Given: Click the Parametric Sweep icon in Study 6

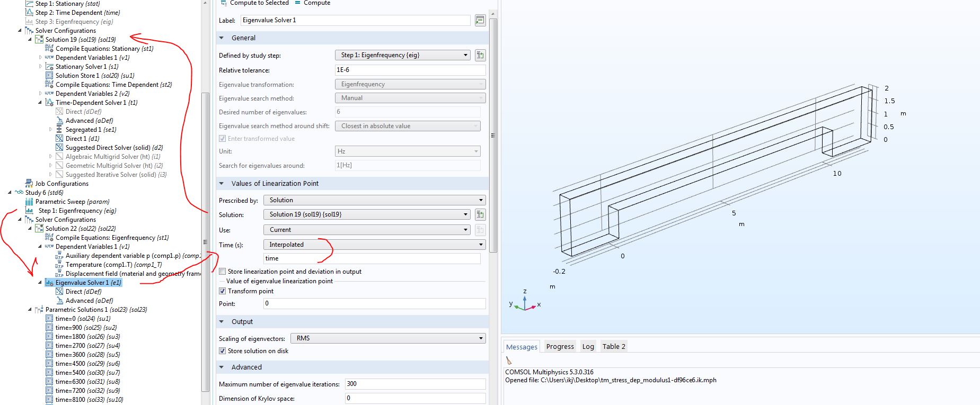Looking at the screenshot, I should tap(29, 202).
